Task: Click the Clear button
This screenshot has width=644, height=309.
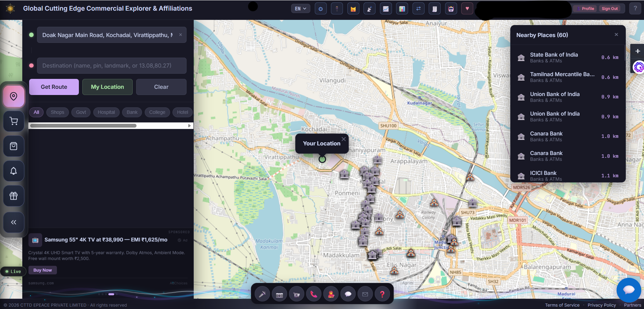Action: pyautogui.click(x=161, y=87)
